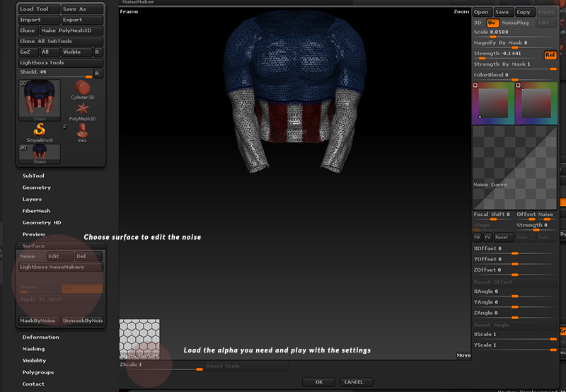Click Lightbox Tools button
This screenshot has height=392, width=566.
(61, 63)
